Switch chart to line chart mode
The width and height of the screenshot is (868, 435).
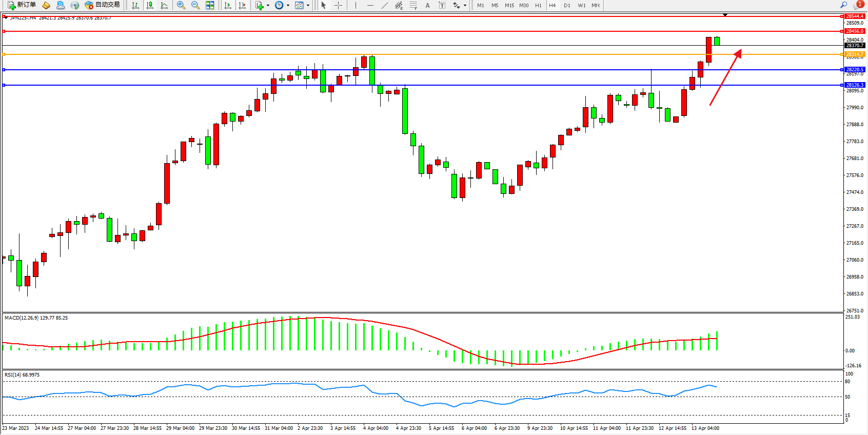pyautogui.click(x=164, y=5)
